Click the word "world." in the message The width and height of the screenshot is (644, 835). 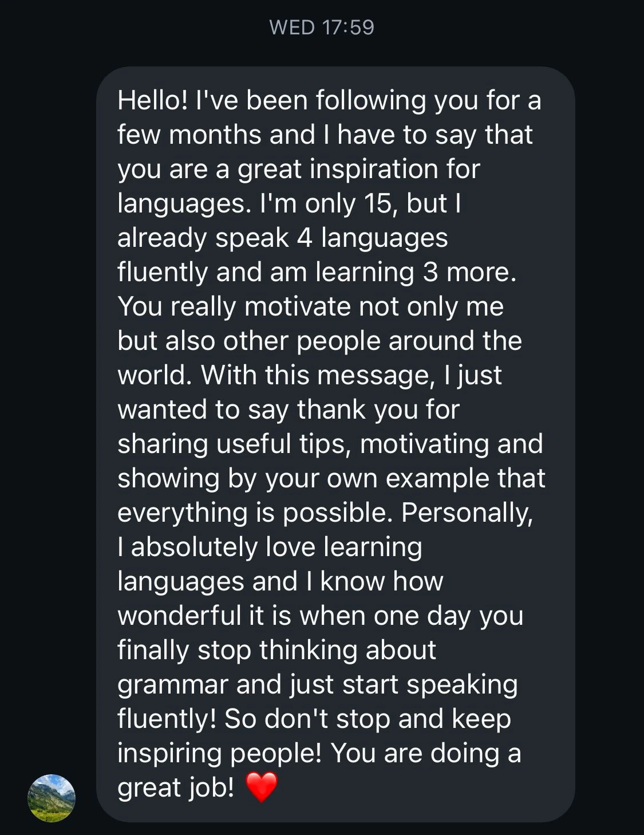click(x=155, y=375)
